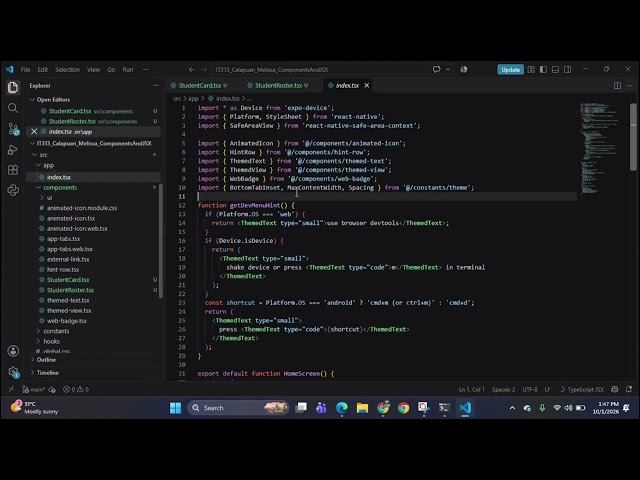Open the overflow menu ellipsis in menu bar

(145, 69)
